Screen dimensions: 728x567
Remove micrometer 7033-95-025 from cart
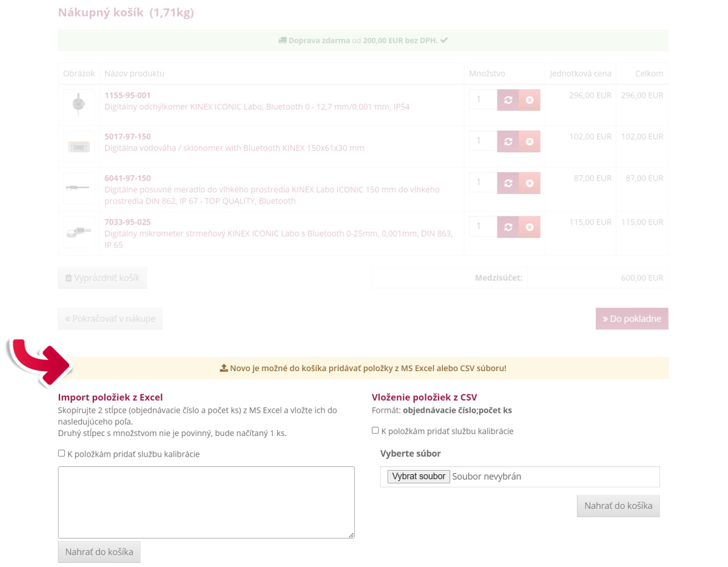pyautogui.click(x=530, y=227)
